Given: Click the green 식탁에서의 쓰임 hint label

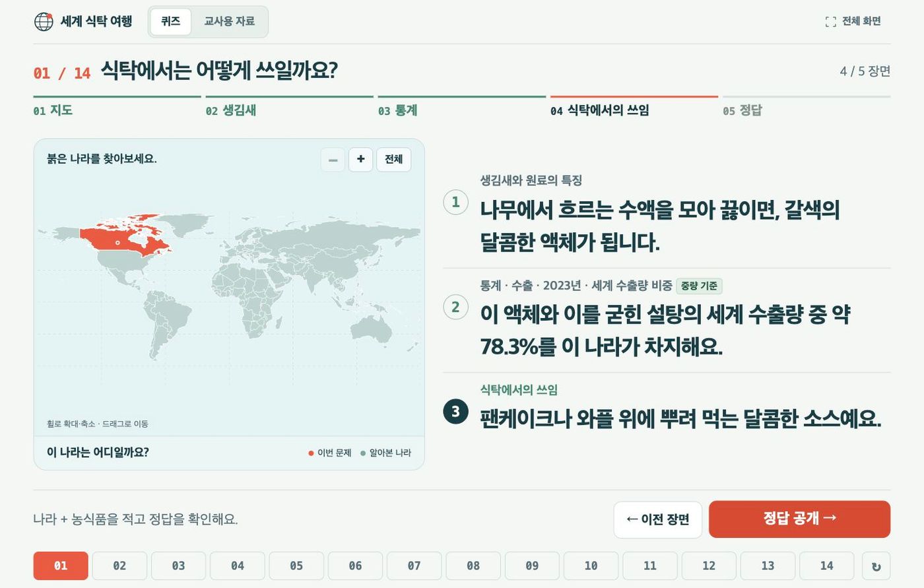Looking at the screenshot, I should [x=519, y=390].
